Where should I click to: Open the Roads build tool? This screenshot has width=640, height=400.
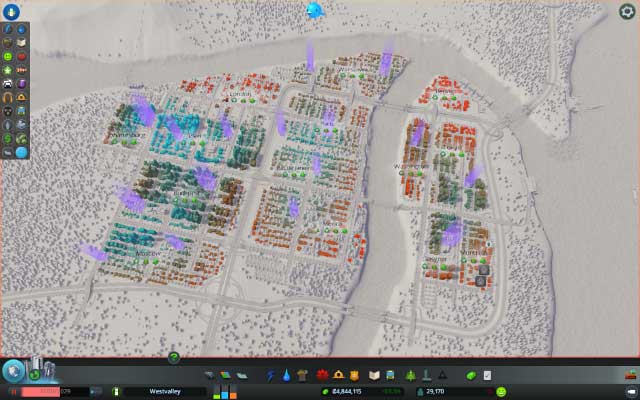(x=209, y=375)
